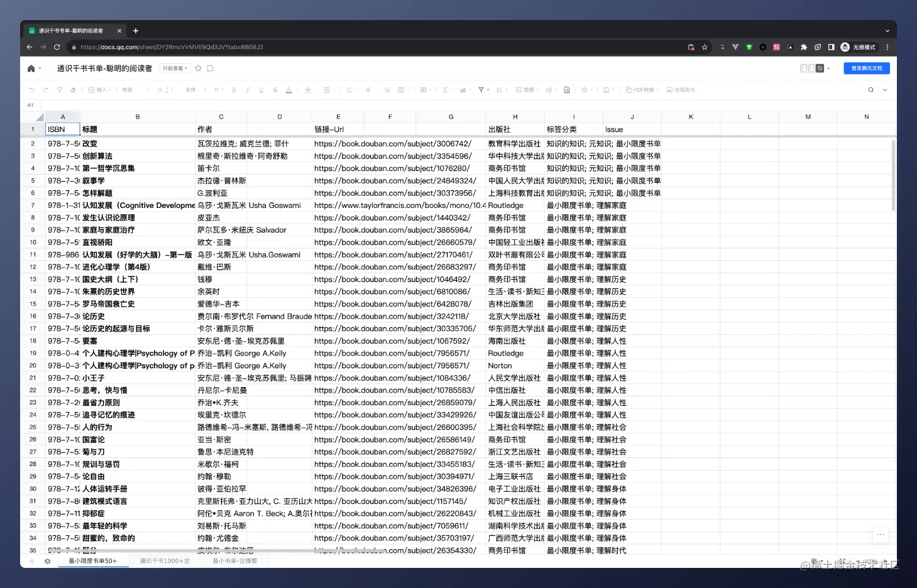
Task: Select row 20 header
Action: pyautogui.click(x=33, y=366)
